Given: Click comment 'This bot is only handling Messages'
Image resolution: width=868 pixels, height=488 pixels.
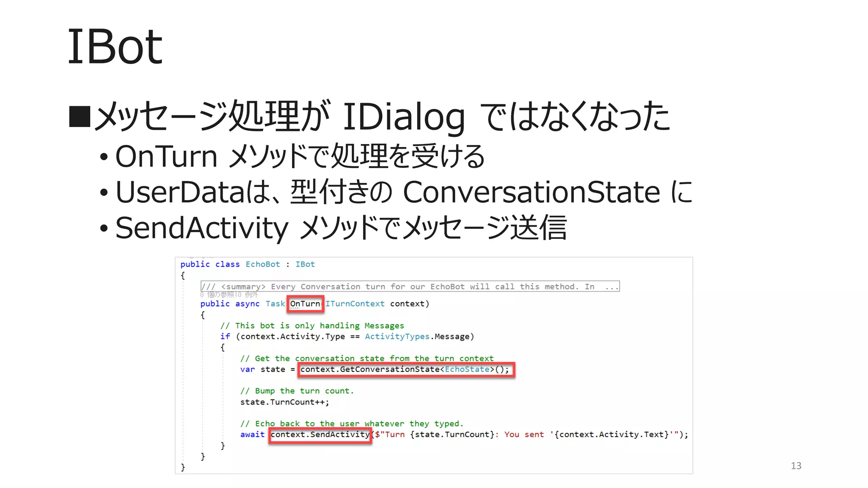Looking at the screenshot, I should pyautogui.click(x=312, y=326).
